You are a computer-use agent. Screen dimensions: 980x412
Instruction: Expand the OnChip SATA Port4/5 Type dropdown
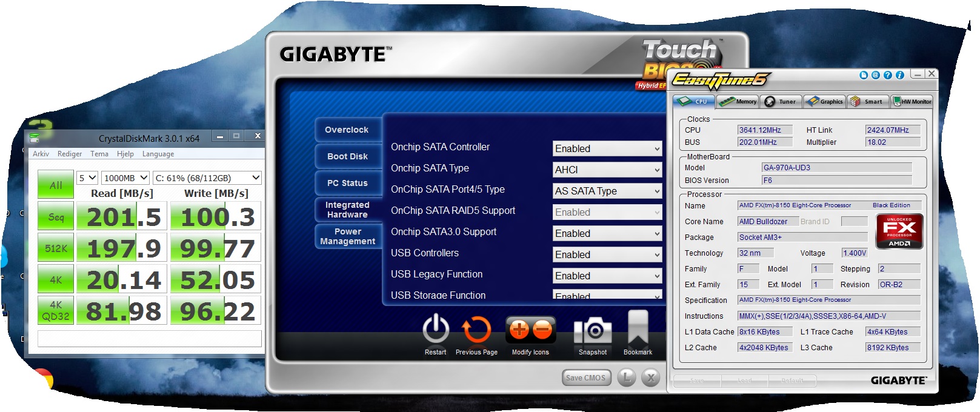(x=607, y=191)
